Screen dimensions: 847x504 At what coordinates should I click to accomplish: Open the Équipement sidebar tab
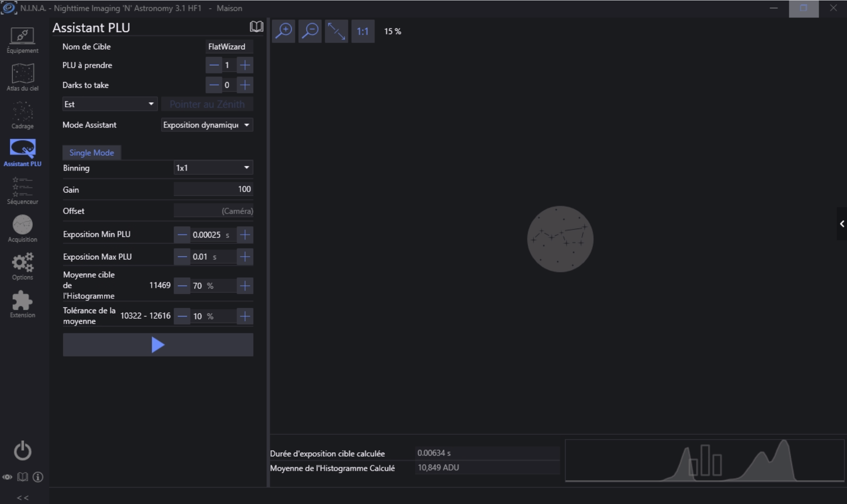click(22, 40)
